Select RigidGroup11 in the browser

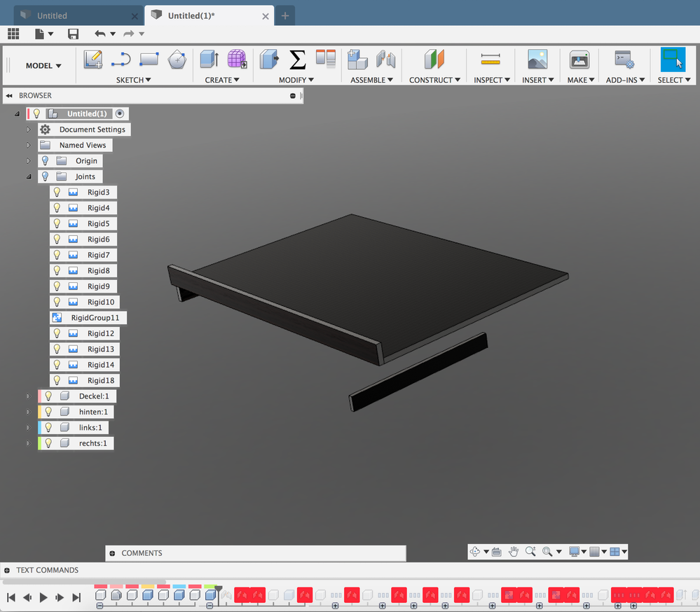pyautogui.click(x=95, y=318)
